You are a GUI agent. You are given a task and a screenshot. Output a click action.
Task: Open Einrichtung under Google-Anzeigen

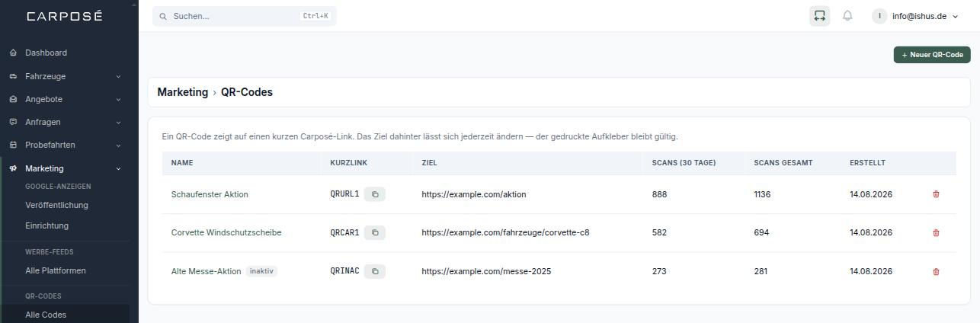coord(46,225)
